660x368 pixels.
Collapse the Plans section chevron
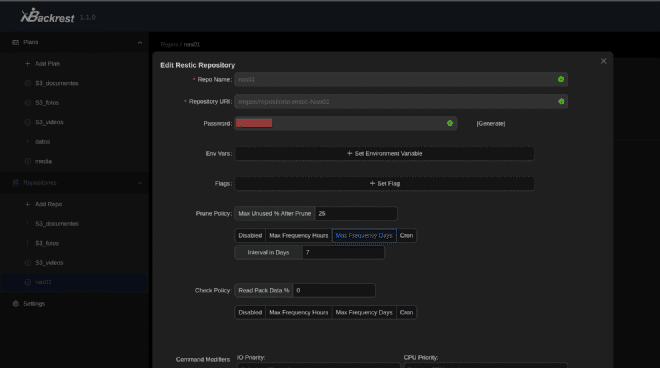click(x=140, y=43)
